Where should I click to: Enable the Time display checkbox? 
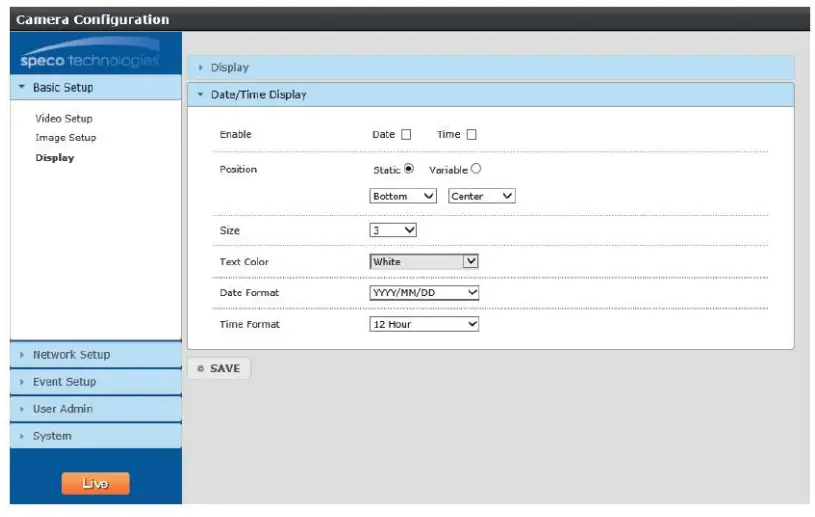point(471,135)
